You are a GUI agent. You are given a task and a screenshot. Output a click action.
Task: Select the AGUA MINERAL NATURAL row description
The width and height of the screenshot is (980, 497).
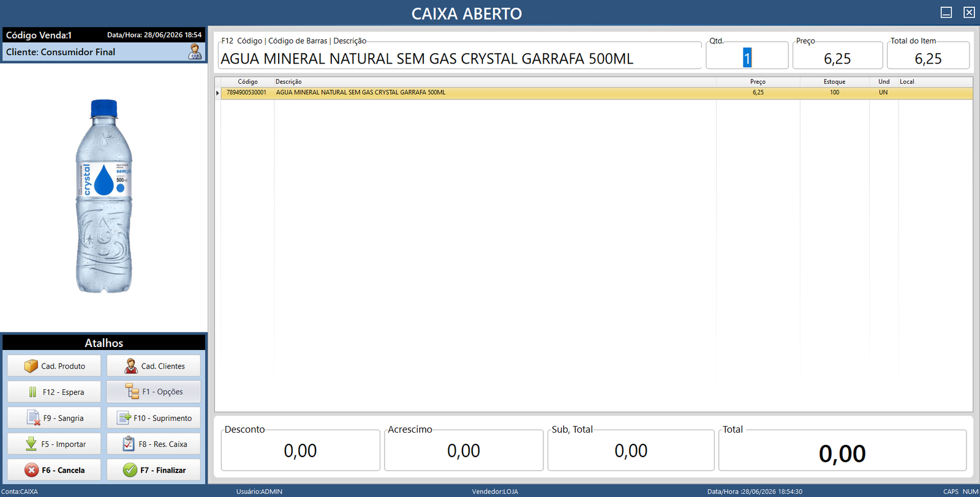point(361,92)
